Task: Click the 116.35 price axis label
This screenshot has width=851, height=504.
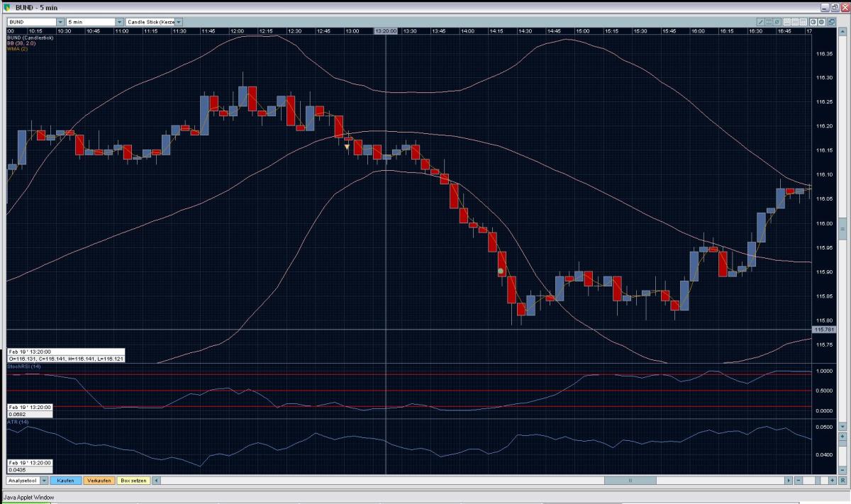Action: (824, 54)
